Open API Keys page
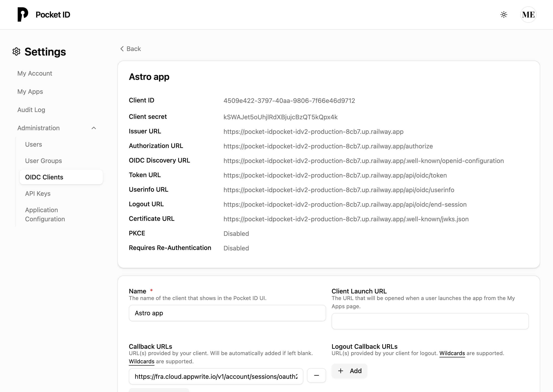553x392 pixels. [x=38, y=193]
